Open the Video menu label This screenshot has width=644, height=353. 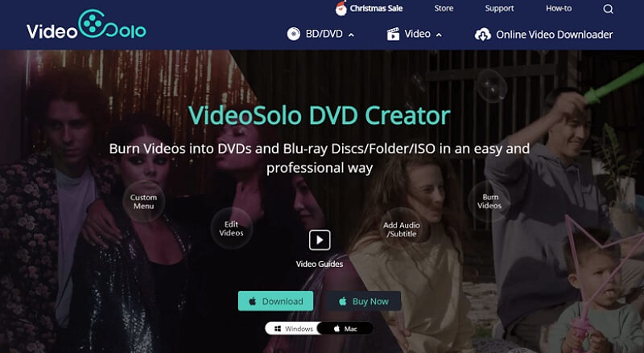click(x=417, y=34)
